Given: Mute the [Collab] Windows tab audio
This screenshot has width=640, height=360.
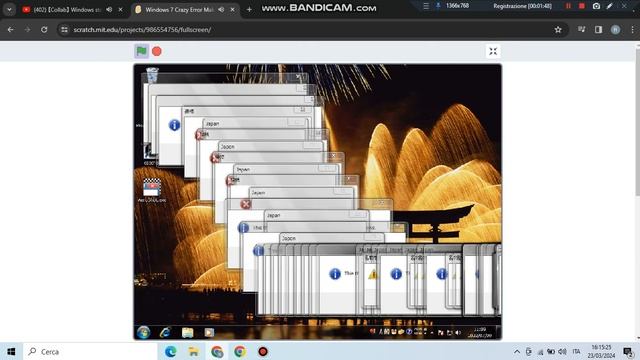Looking at the screenshot, I should click(x=109, y=9).
